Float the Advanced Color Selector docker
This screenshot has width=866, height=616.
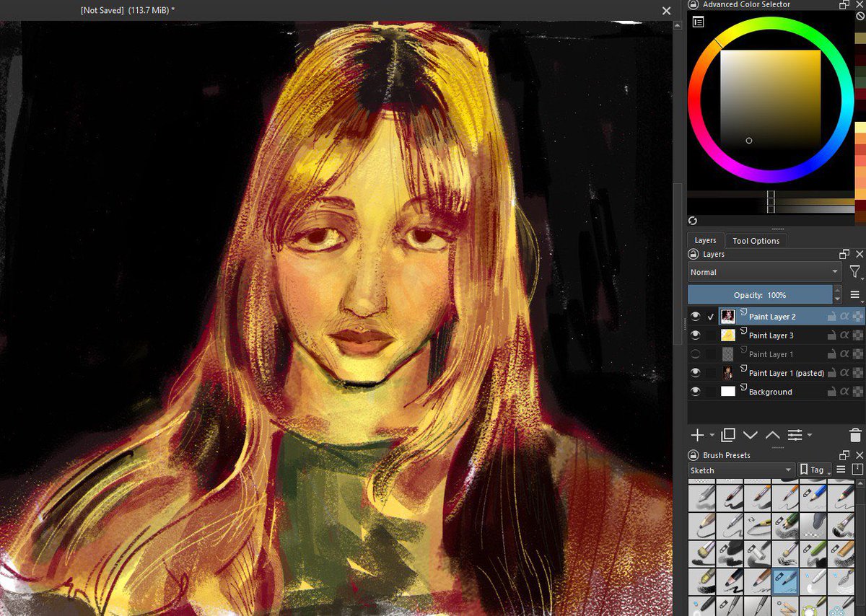tap(844, 4)
